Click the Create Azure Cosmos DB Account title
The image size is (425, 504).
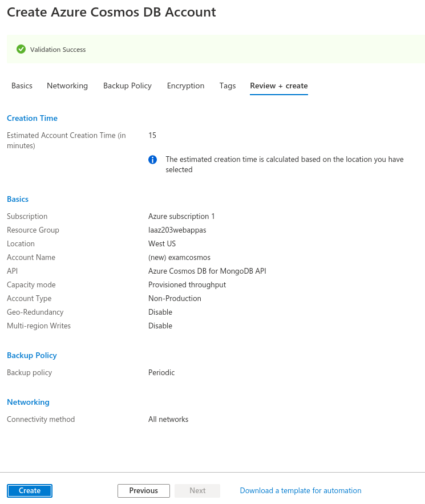(x=111, y=12)
